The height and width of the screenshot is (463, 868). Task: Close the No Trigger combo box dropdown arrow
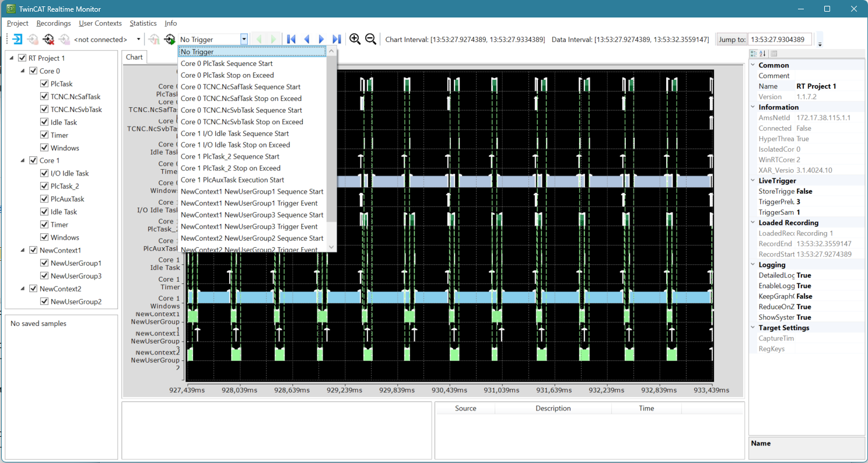click(x=244, y=40)
